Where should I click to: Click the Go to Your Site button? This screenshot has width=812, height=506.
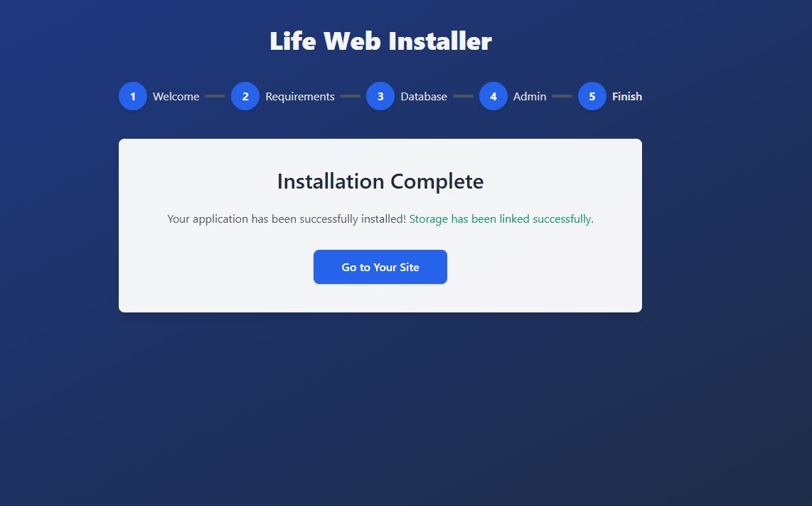(x=380, y=267)
